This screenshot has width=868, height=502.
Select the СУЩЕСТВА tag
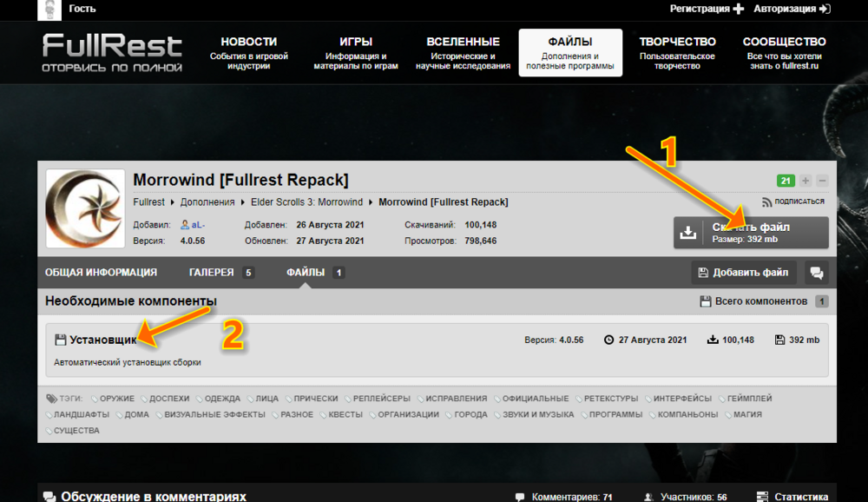click(76, 431)
